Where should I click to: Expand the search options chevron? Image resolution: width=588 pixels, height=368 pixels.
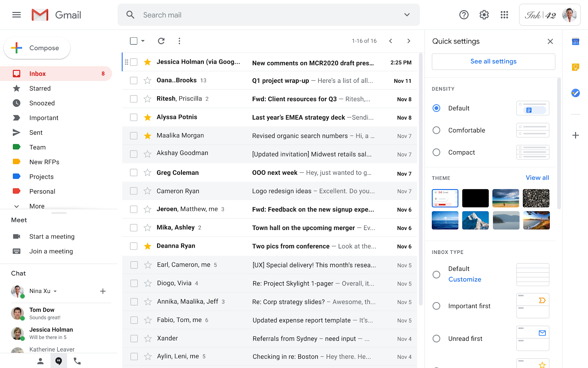tap(407, 15)
